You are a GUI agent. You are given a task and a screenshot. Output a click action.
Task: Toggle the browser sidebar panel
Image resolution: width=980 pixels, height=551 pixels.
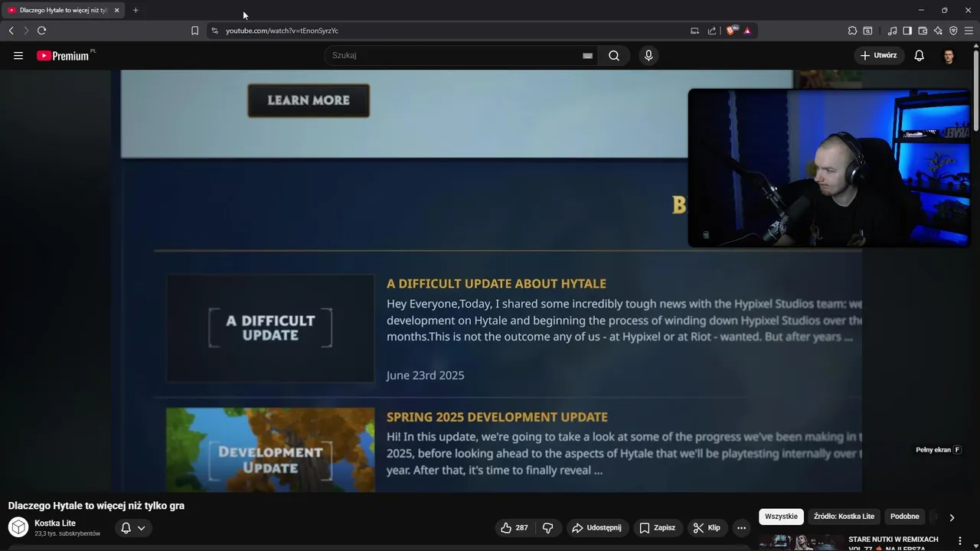coord(907,31)
